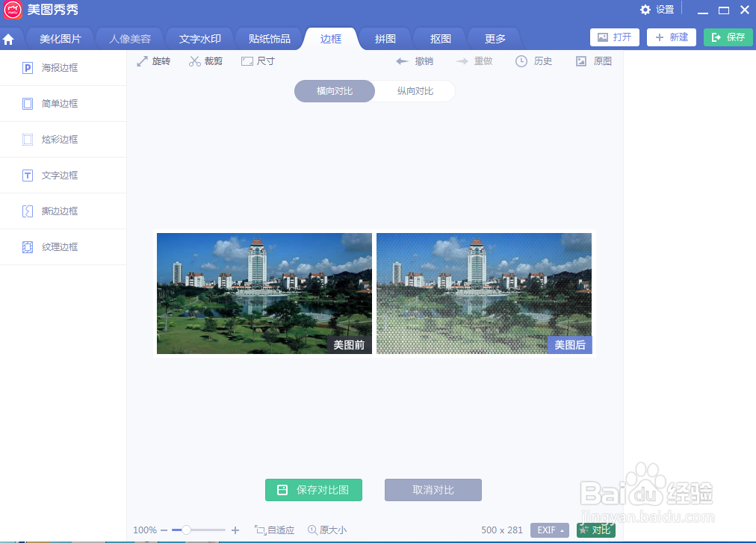
Task: Click the green 保存 button
Action: 728,37
